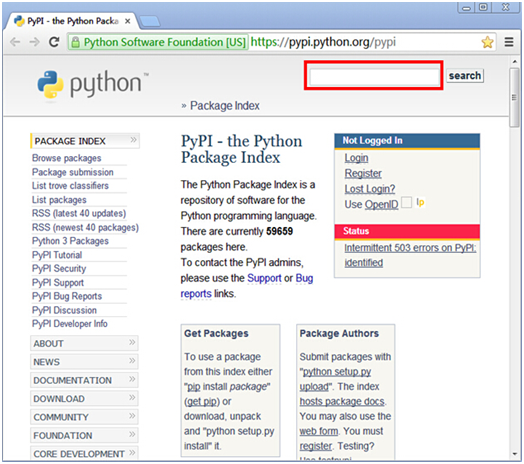The width and height of the screenshot is (524, 464).
Task: Click the OpenID text link
Action: pyautogui.click(x=381, y=204)
